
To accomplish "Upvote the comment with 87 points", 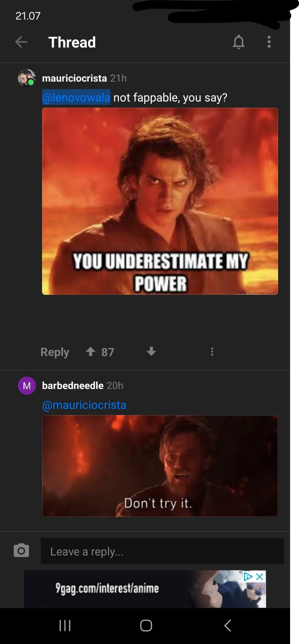I will (x=90, y=352).
